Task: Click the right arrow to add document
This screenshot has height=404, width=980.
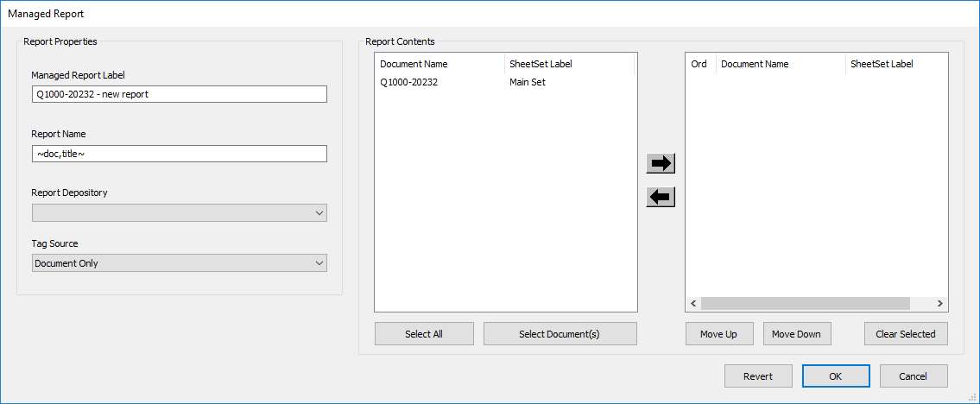Action: click(x=661, y=163)
